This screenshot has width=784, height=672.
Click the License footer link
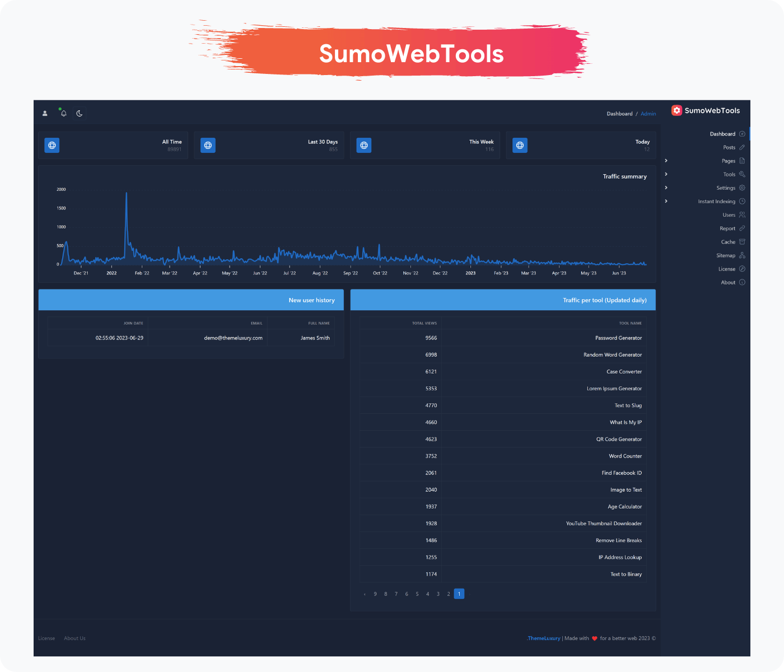point(46,638)
